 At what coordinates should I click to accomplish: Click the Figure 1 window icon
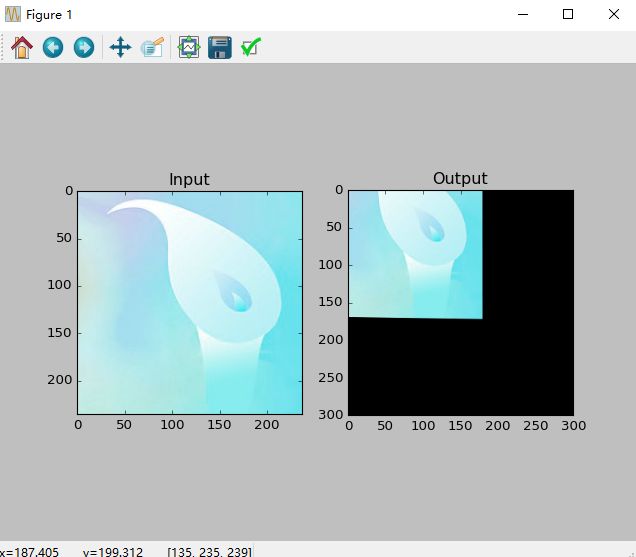click(13, 14)
